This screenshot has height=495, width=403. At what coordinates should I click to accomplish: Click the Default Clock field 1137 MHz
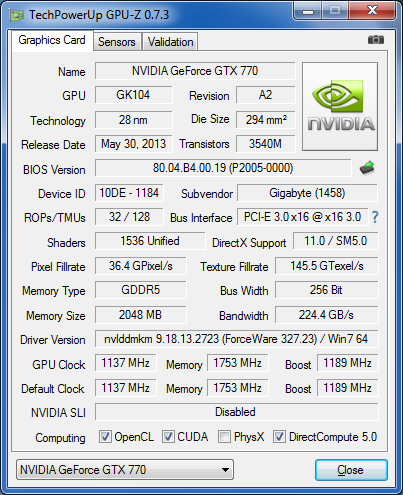[126, 388]
